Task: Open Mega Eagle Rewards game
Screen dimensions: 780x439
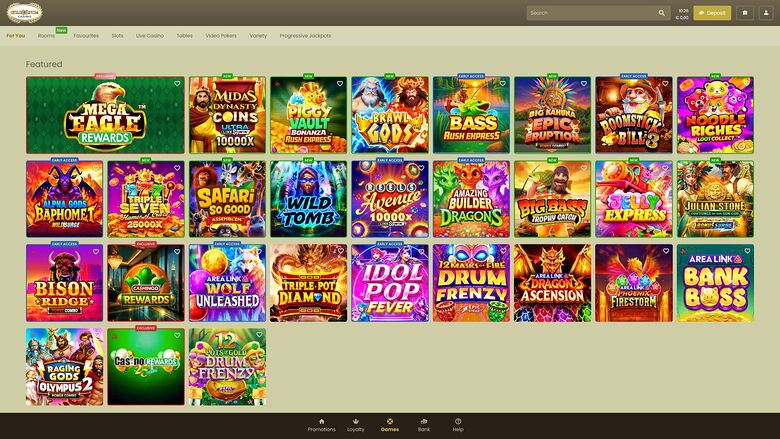Action: pyautogui.click(x=105, y=115)
